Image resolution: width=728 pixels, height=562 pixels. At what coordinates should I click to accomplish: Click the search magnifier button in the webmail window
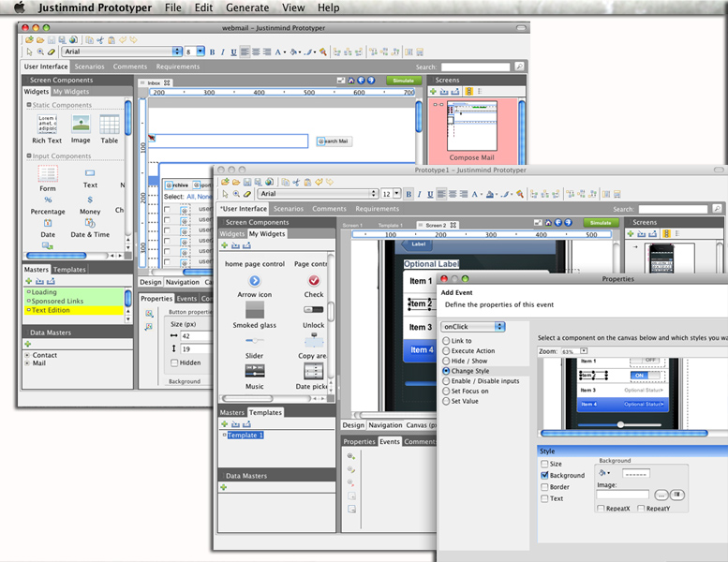[x=520, y=67]
